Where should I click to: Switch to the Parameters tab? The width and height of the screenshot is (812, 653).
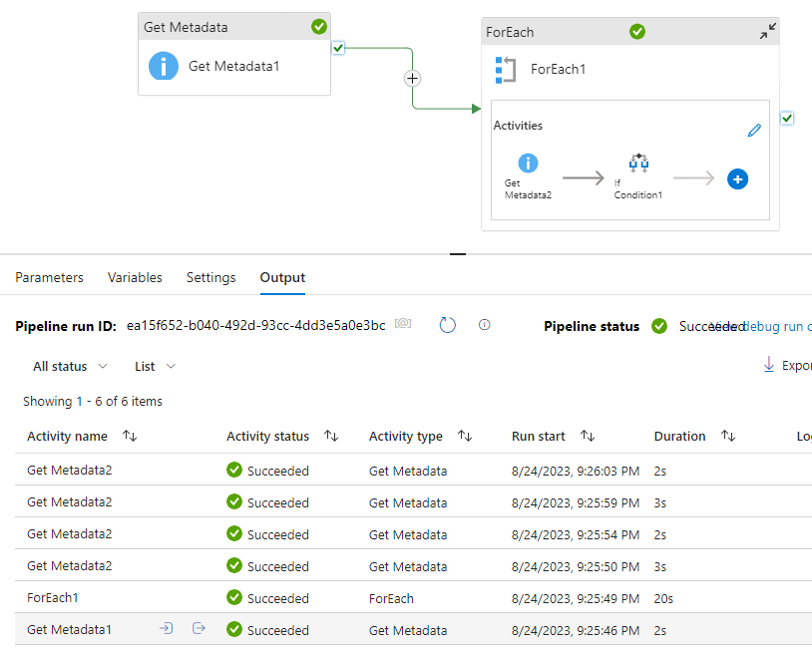tap(49, 277)
